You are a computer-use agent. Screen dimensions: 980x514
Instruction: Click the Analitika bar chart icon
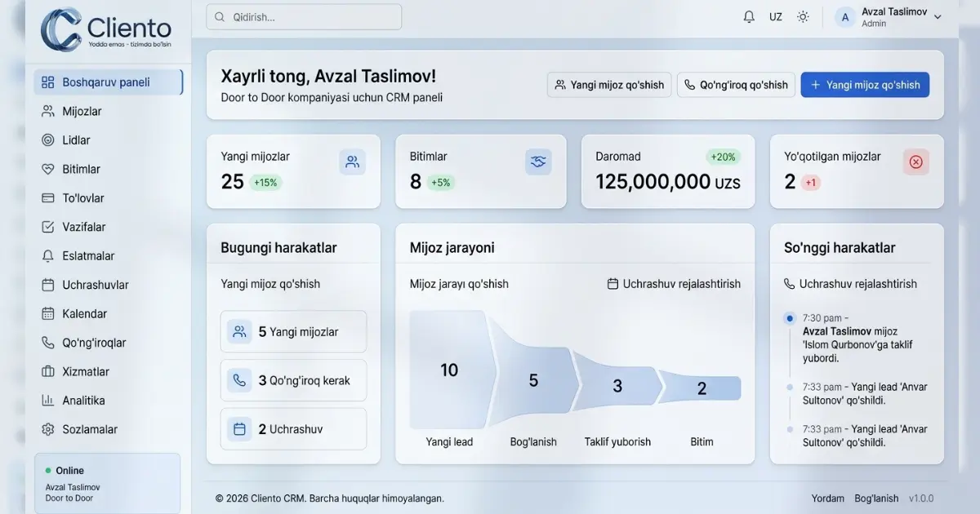tap(47, 401)
